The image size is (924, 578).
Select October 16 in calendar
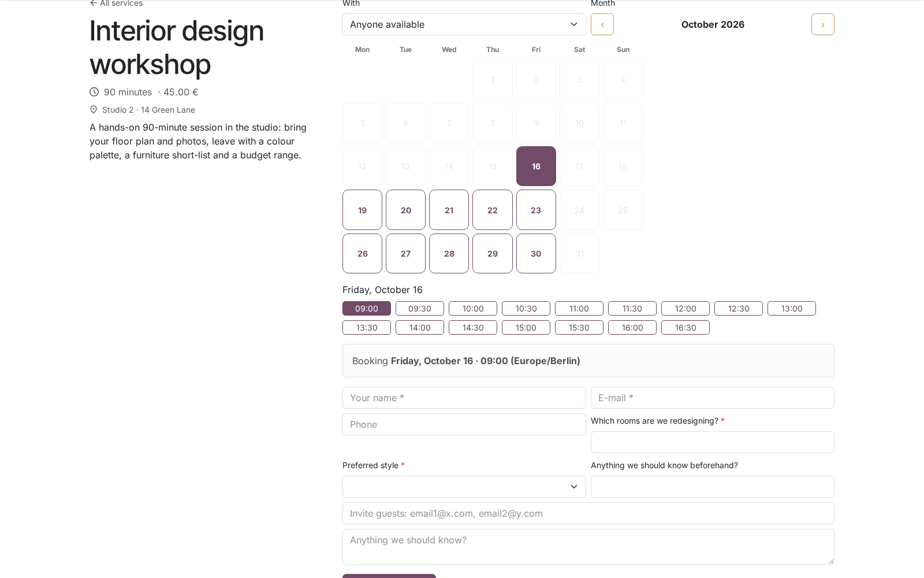pos(536,166)
